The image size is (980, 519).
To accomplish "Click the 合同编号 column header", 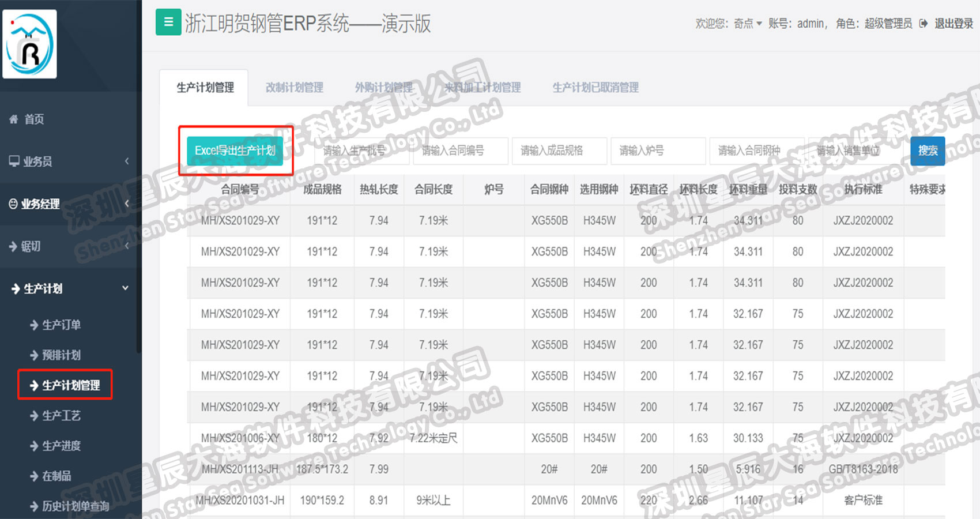I will [x=240, y=189].
